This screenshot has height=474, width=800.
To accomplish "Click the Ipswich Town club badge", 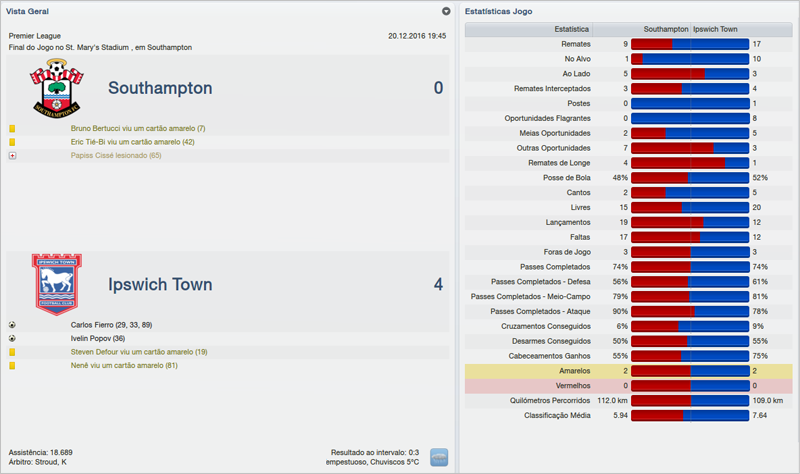I will [57, 284].
